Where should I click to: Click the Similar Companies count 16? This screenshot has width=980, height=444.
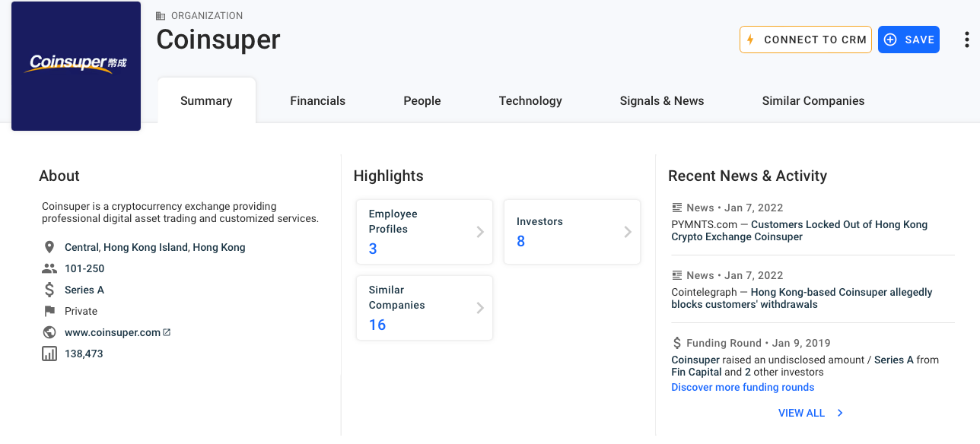coord(377,325)
